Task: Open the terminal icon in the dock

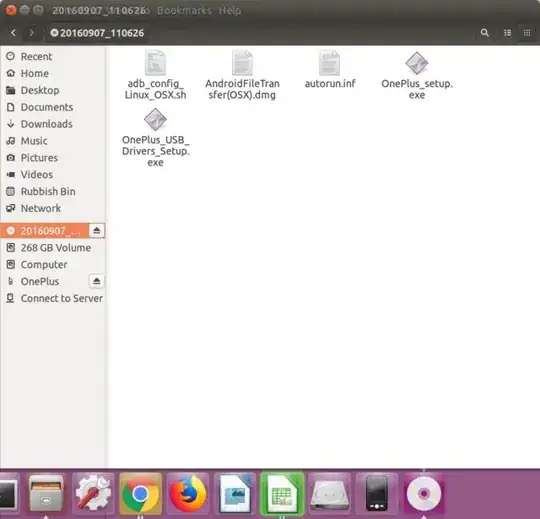Action: coord(8,493)
